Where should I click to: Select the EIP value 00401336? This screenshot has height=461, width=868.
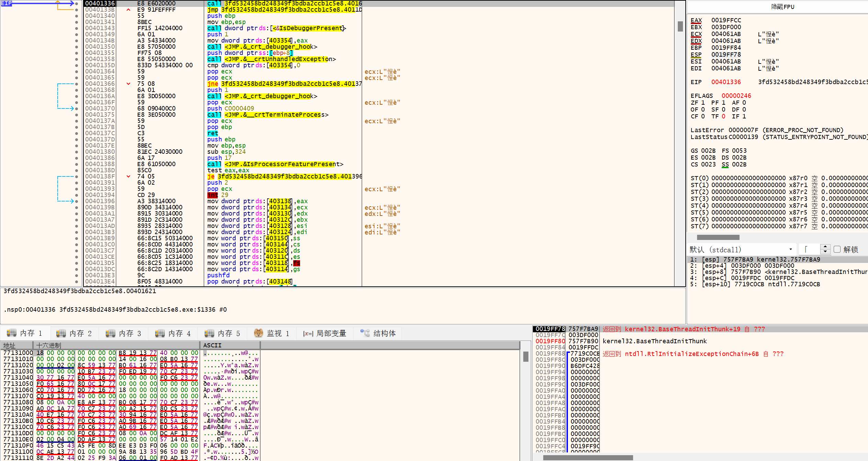(x=726, y=82)
